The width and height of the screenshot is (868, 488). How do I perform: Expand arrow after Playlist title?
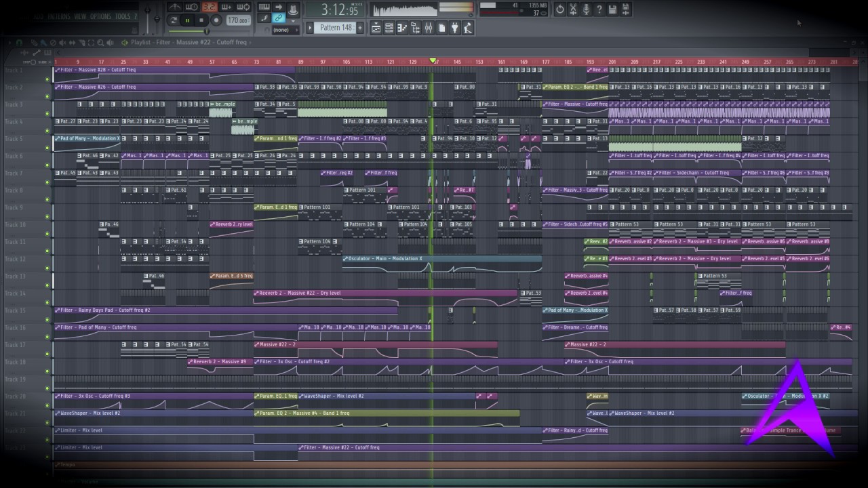coord(250,42)
